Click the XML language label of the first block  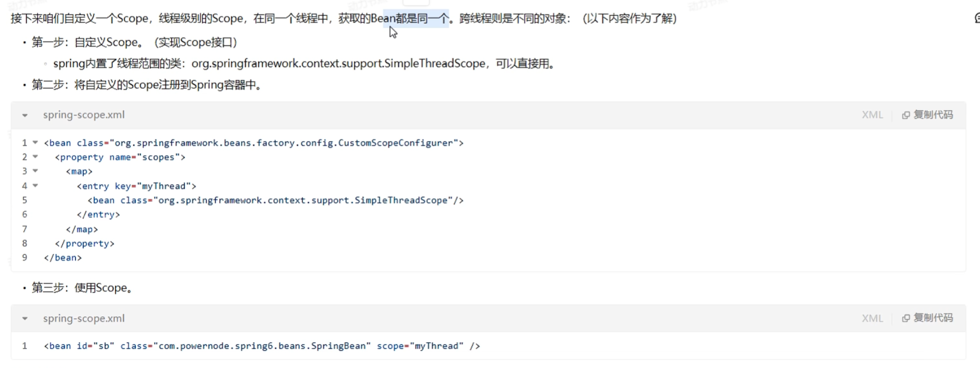pyautogui.click(x=872, y=115)
